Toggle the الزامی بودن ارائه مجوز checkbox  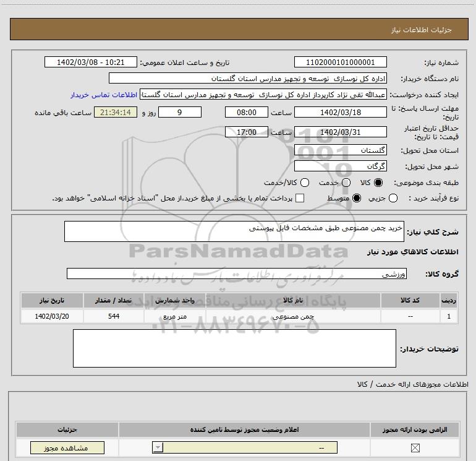pos(415,447)
